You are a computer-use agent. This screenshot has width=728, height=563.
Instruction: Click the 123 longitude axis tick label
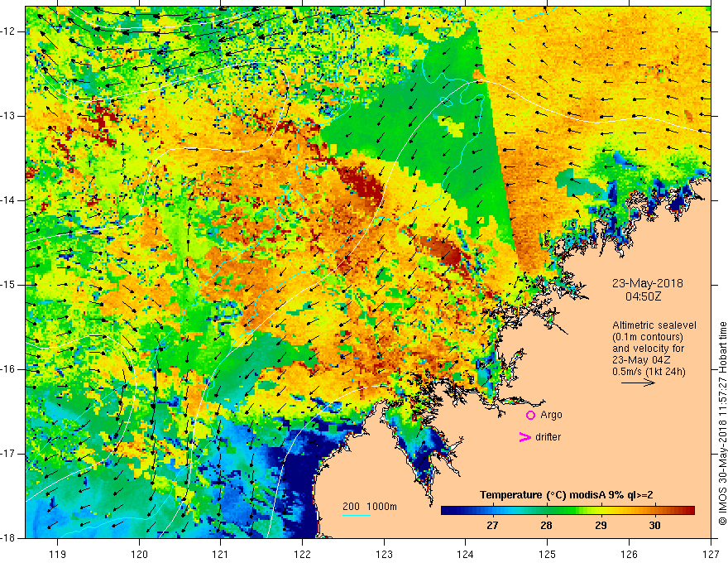tap(384, 554)
